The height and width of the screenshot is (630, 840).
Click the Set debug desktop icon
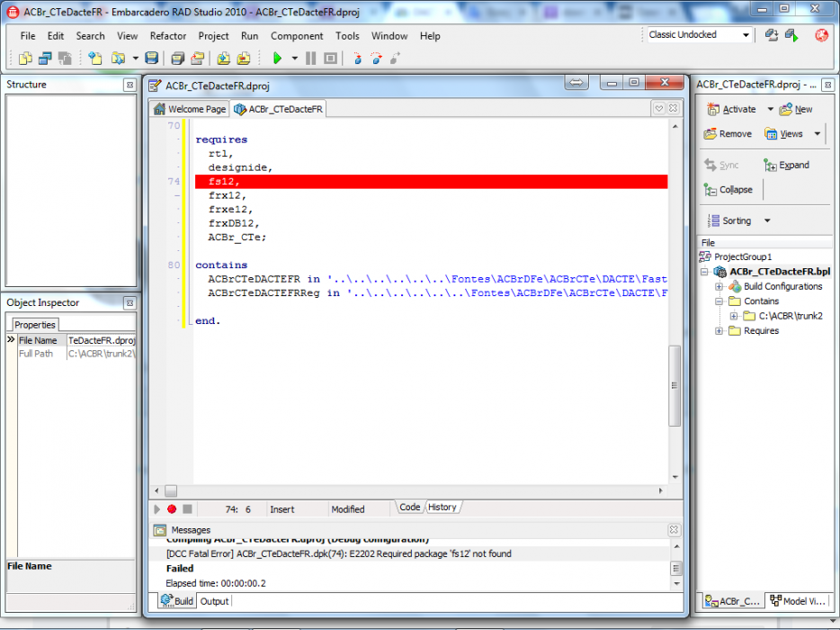(791, 35)
